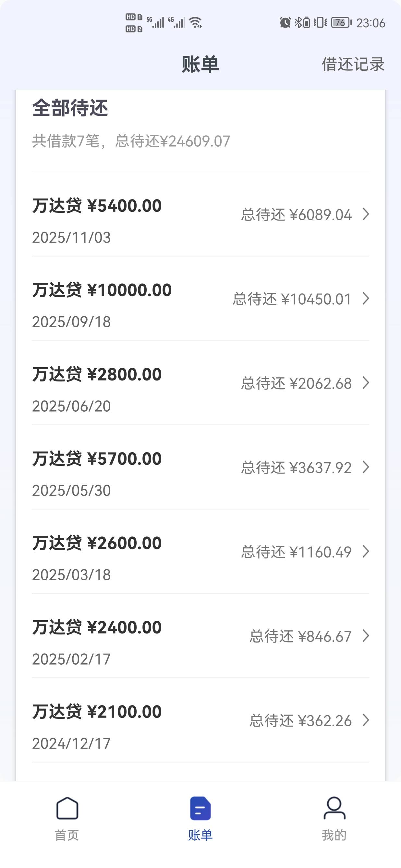The image size is (401, 868).
Task: Open 借还记录 borrowing records
Action: coord(353,64)
